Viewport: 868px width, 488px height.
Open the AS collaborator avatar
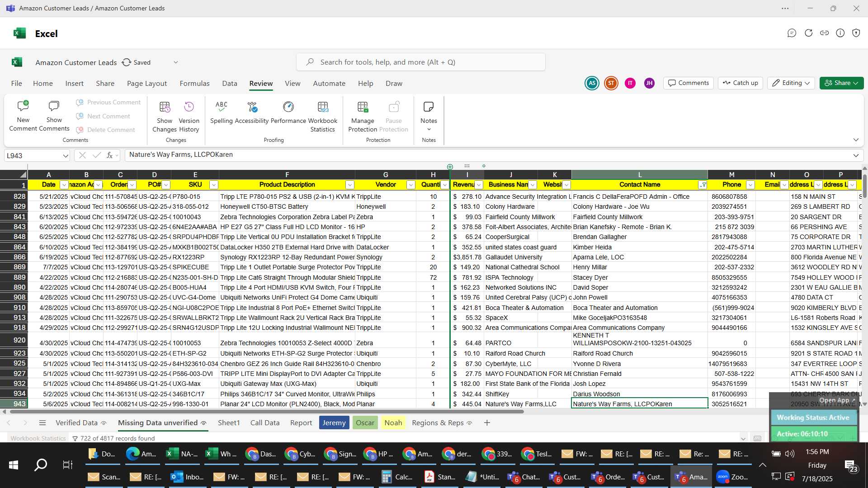tap(592, 83)
